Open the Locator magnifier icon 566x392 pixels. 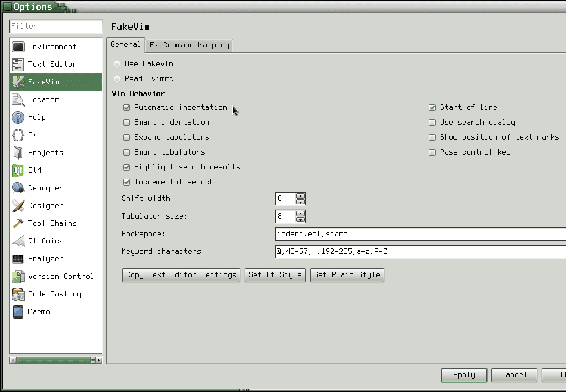click(x=18, y=99)
